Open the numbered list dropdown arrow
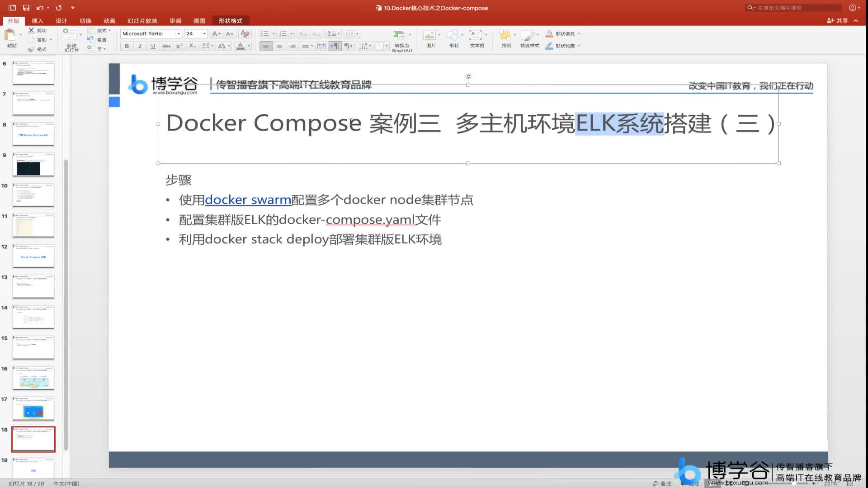Viewport: 868px width, 488px height. [292, 33]
